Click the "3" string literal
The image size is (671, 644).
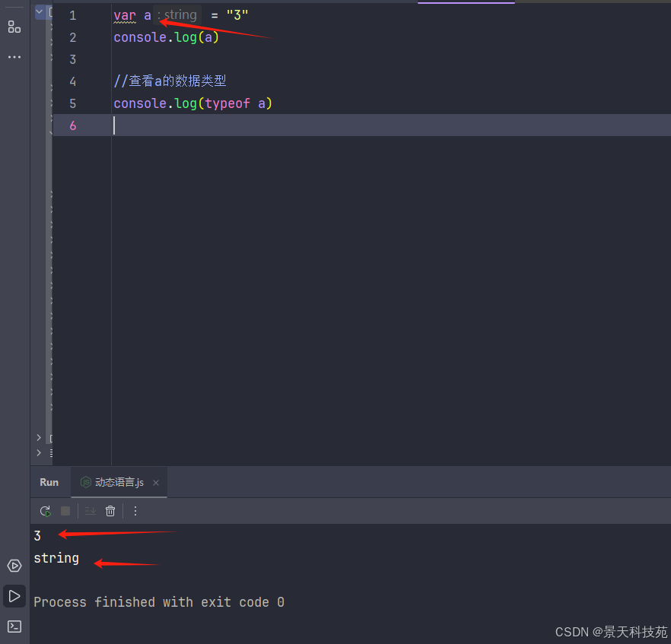click(x=237, y=15)
